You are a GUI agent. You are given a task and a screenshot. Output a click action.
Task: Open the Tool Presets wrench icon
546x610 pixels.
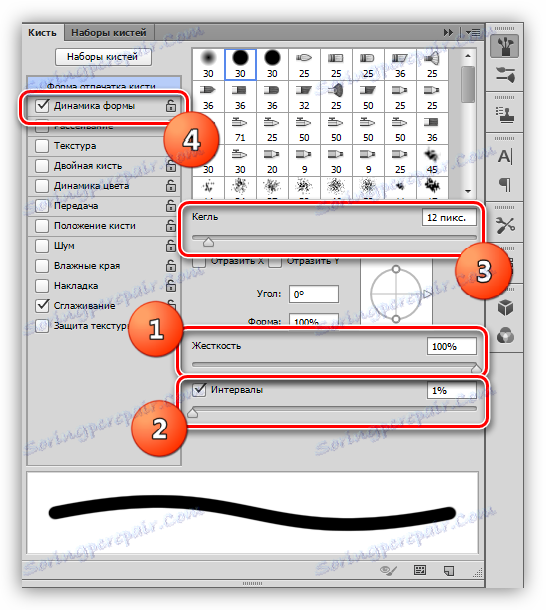coord(505,225)
